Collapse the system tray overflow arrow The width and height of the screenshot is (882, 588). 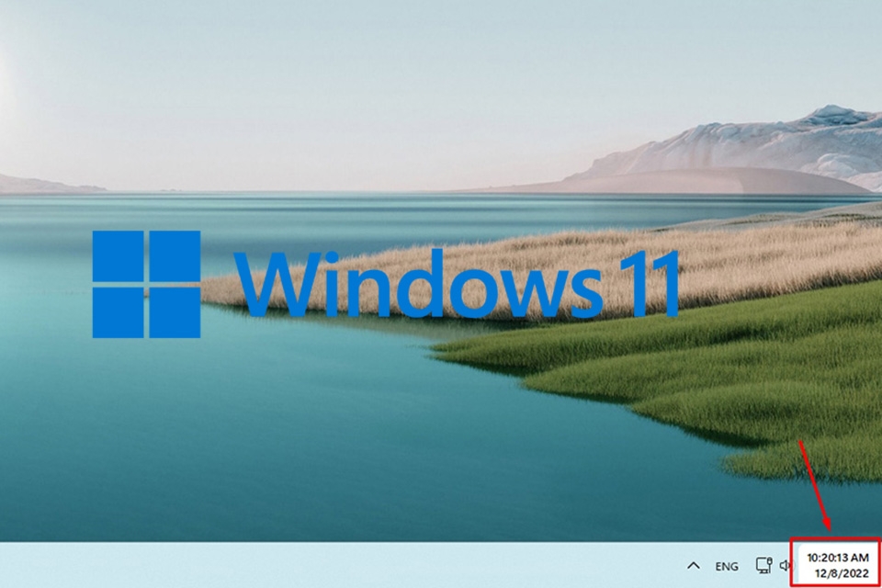[x=695, y=564]
